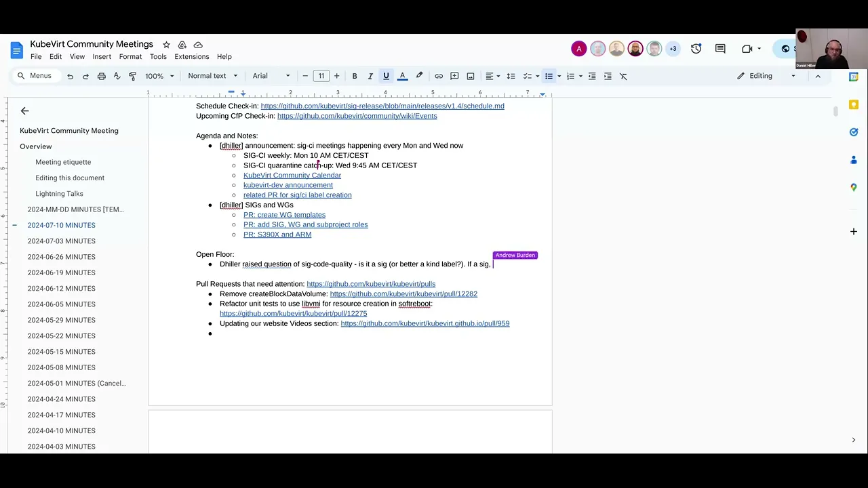
Task: Open the Edit menu
Action: coord(56,57)
